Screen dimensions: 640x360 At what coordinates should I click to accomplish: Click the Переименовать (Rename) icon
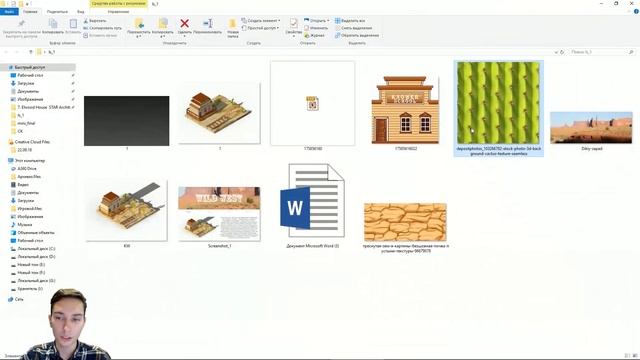(x=207, y=24)
